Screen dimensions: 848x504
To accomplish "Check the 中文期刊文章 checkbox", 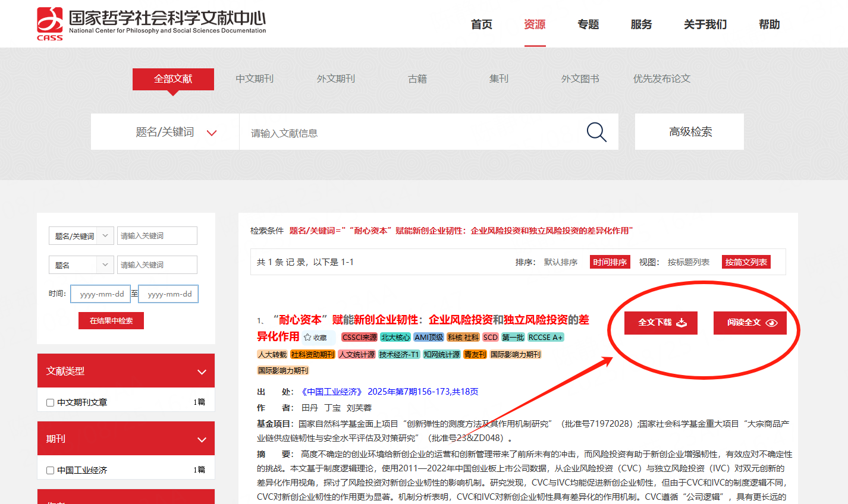I will [51, 403].
